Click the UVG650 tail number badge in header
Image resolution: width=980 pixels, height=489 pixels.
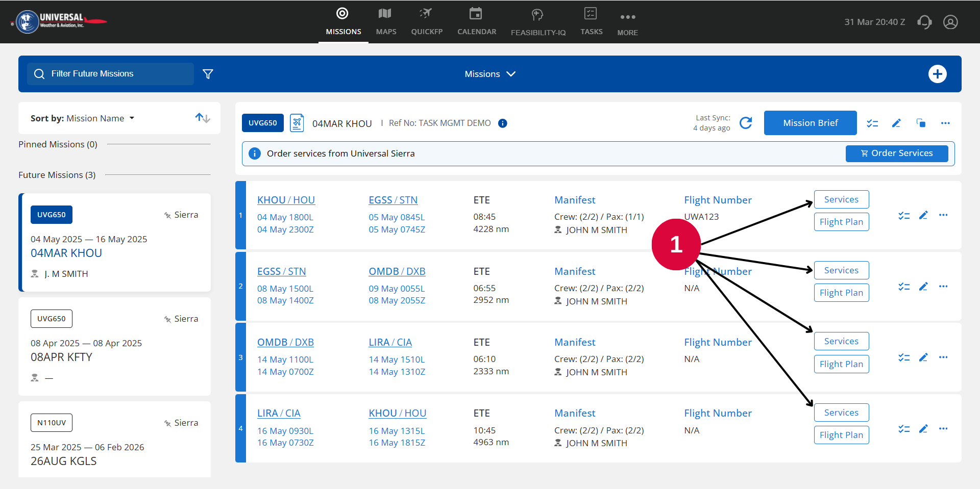click(263, 123)
